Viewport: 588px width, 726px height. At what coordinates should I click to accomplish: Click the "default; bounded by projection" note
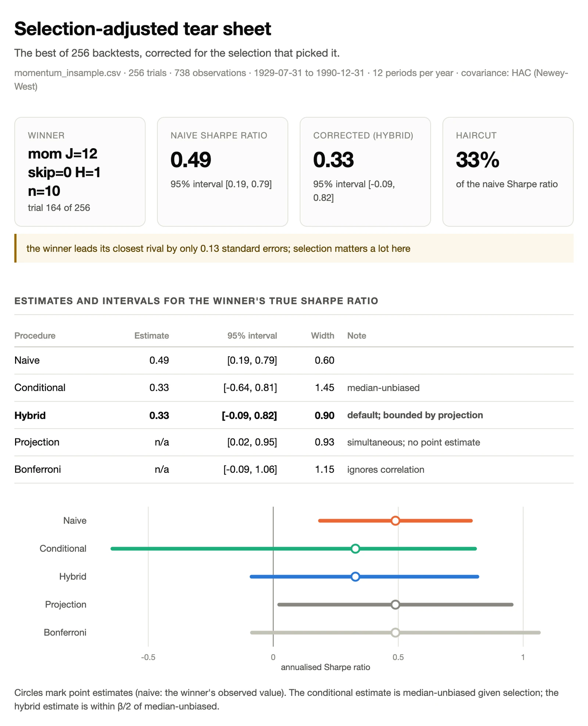pos(415,415)
